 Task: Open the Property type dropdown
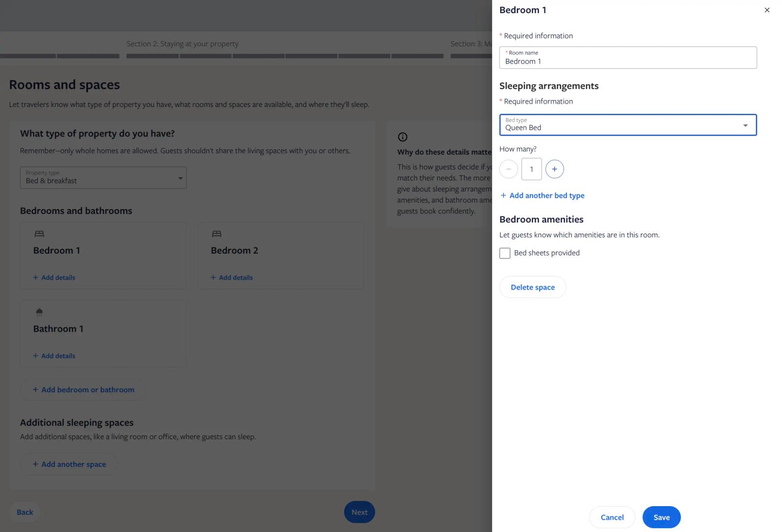(103, 178)
